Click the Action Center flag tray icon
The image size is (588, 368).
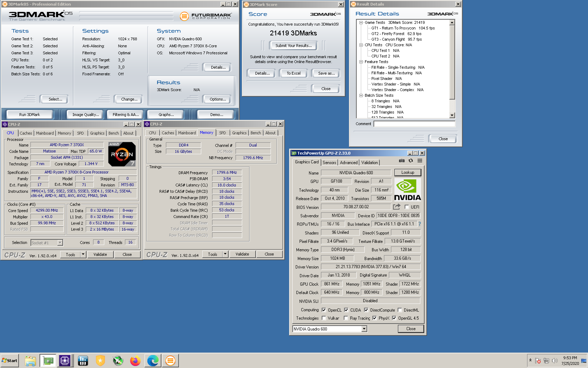click(538, 361)
